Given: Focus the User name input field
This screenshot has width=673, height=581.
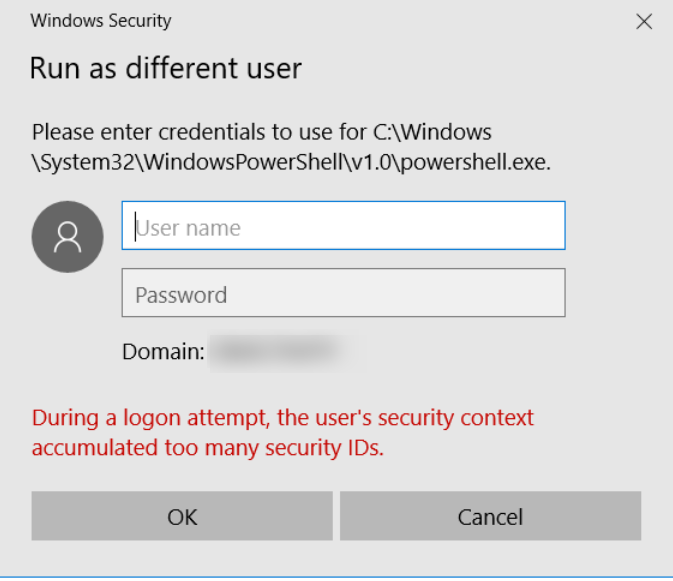Looking at the screenshot, I should (x=343, y=225).
